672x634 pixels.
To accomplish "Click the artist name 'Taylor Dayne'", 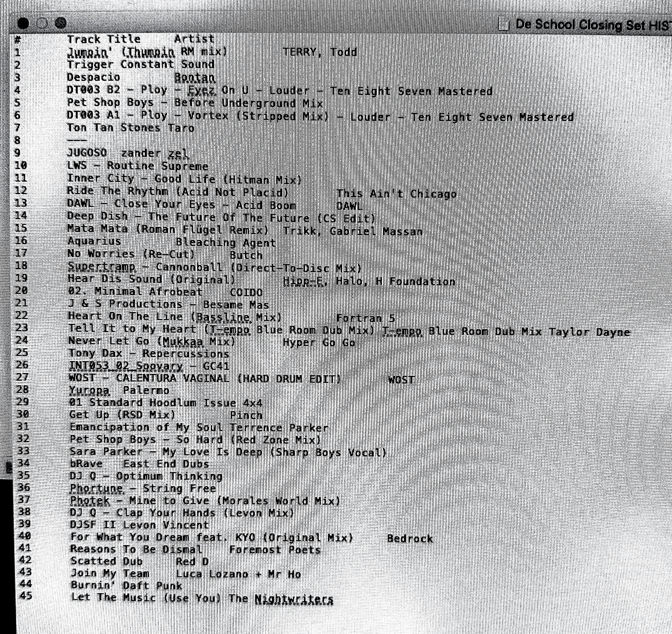I will (589, 332).
